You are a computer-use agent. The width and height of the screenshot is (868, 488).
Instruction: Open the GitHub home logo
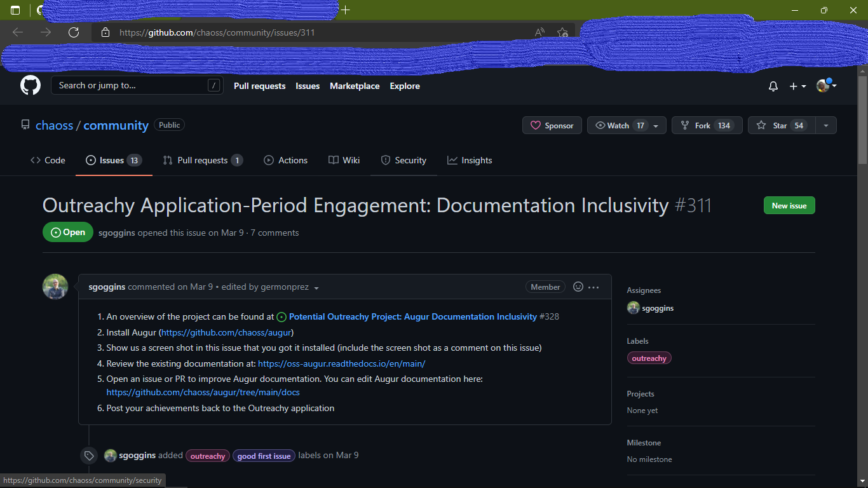tap(31, 86)
